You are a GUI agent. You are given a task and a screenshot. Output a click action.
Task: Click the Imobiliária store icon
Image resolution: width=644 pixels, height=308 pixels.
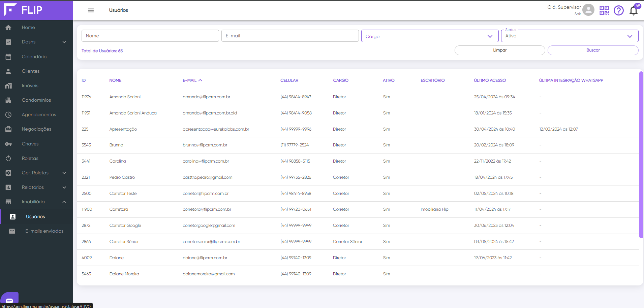(8, 202)
